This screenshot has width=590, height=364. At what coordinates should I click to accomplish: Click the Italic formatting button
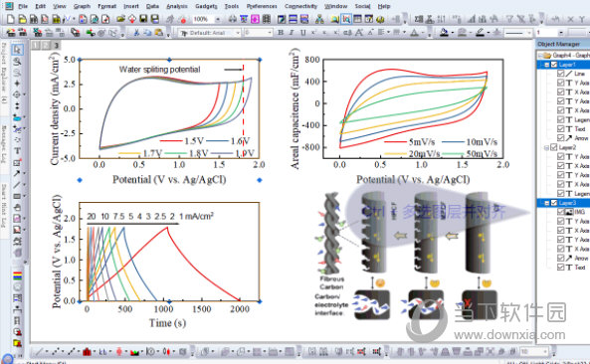coord(292,33)
